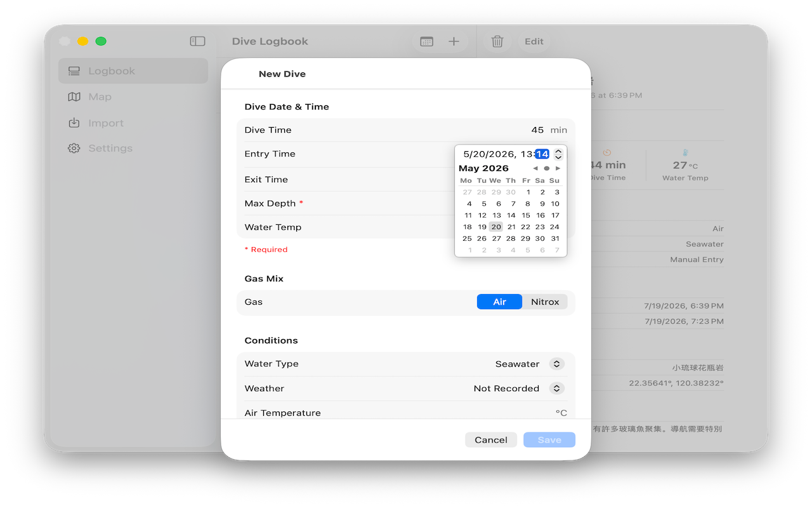812x508 pixels.
Task: Toggle the sidebar panel icon
Action: (197, 41)
